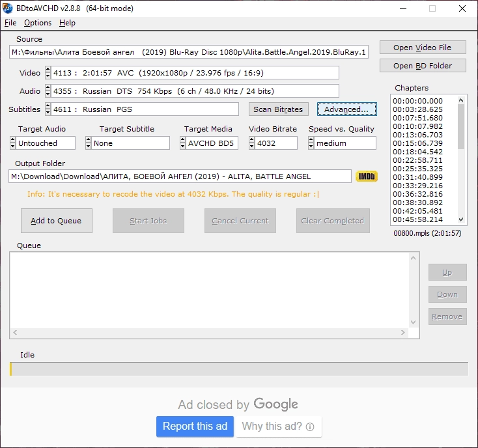Select chapter 00:45:58.214
478x448 pixels.
[x=417, y=219]
